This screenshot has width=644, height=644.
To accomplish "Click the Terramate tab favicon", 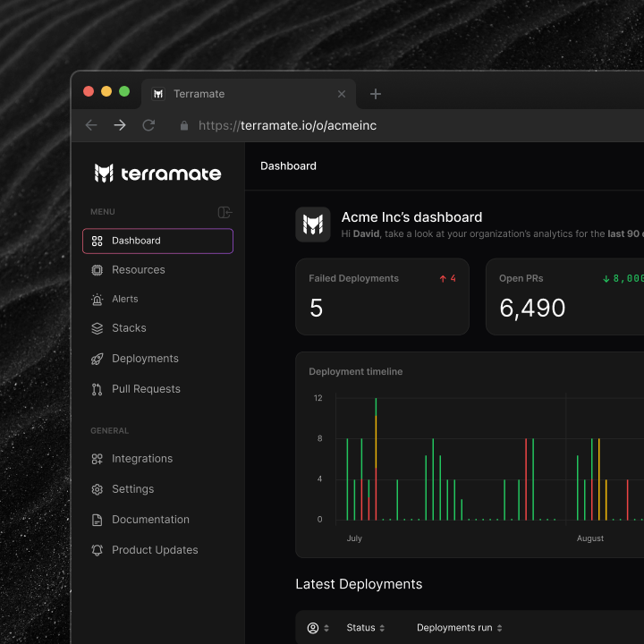I will (x=158, y=94).
